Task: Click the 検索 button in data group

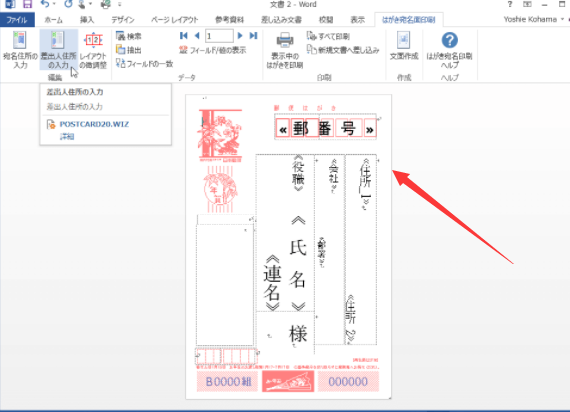Action: pos(129,36)
